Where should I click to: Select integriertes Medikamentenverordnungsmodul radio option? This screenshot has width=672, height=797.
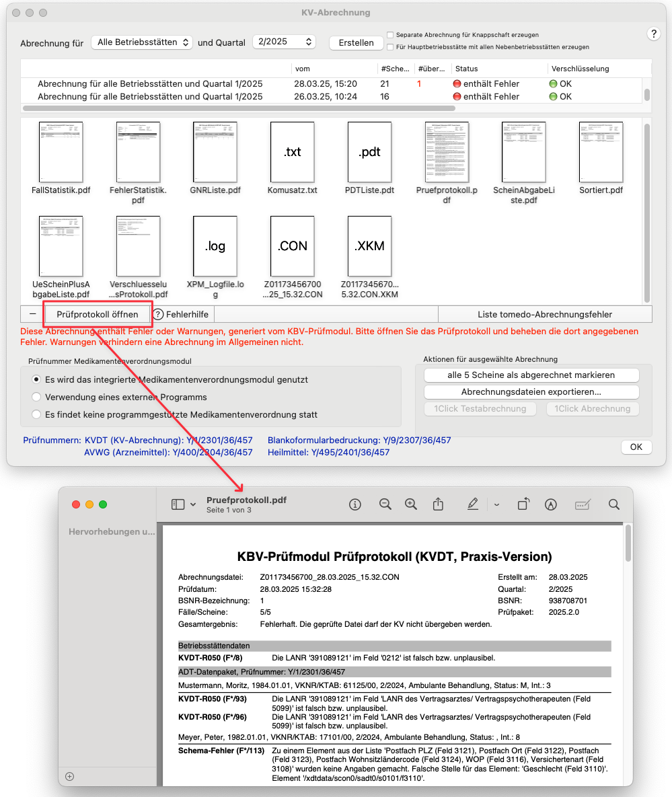pos(36,380)
